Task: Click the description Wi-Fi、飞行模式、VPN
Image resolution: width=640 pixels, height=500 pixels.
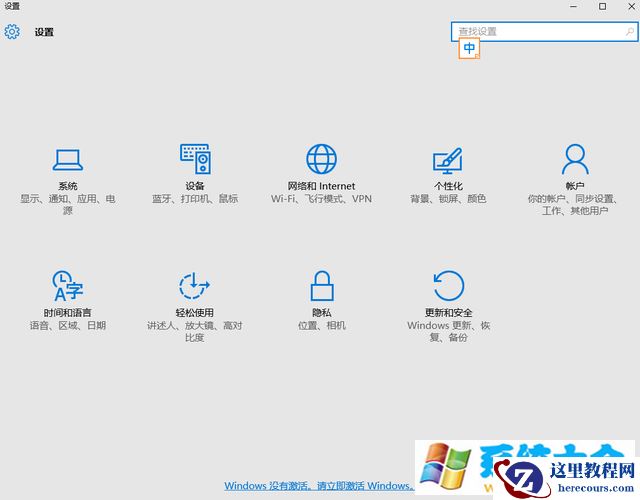Action: [x=322, y=199]
